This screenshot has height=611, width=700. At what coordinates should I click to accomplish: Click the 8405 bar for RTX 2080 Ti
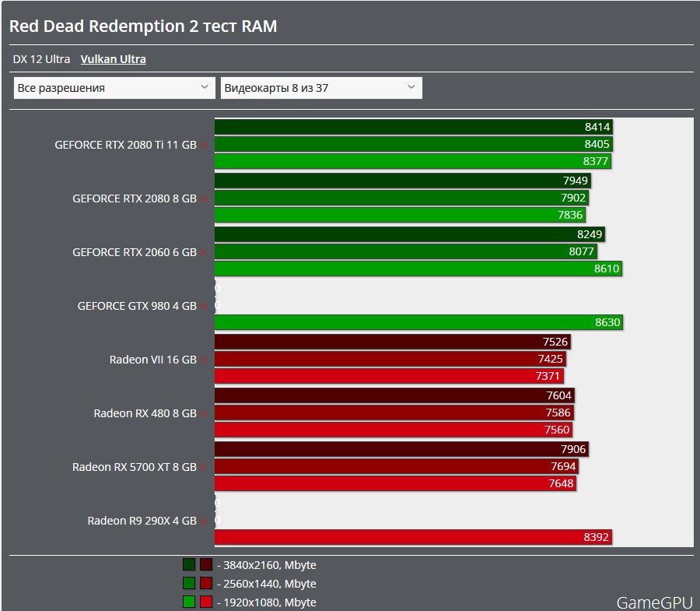coord(414,144)
